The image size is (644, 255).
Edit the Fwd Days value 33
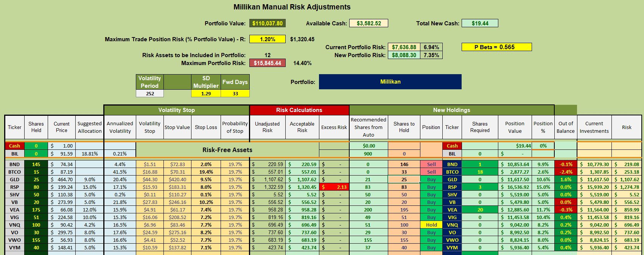(235, 93)
